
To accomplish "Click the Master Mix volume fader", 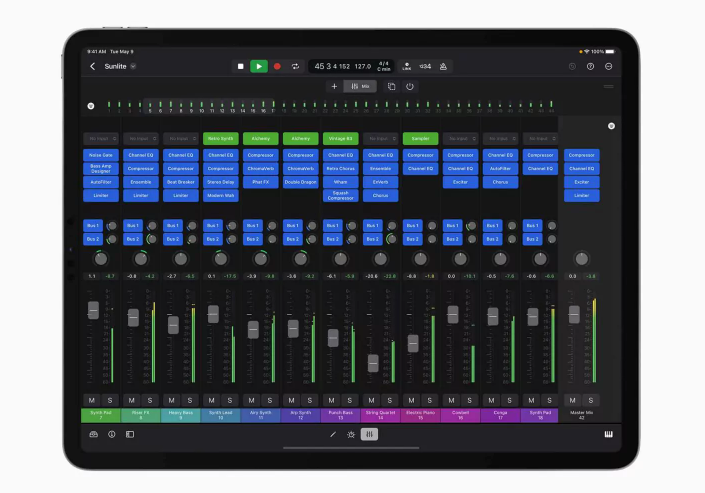I will click(574, 314).
